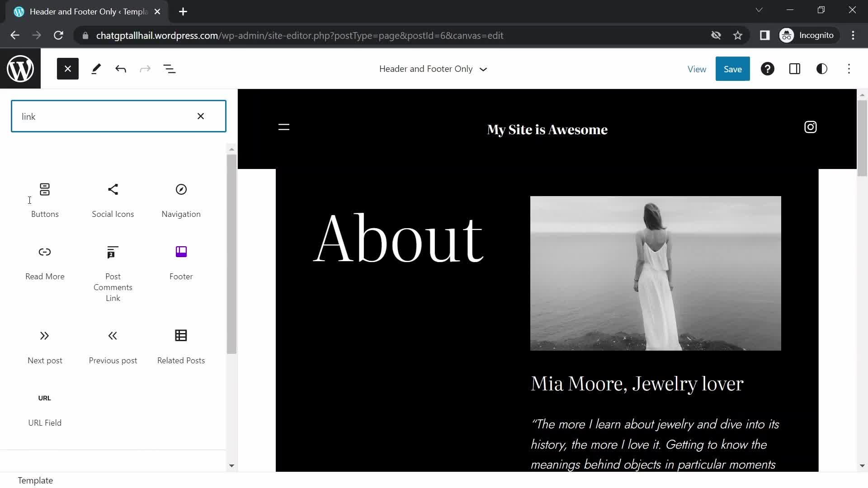Viewport: 868px width, 488px height.
Task: Select the woman by the sea image
Action: point(656,273)
